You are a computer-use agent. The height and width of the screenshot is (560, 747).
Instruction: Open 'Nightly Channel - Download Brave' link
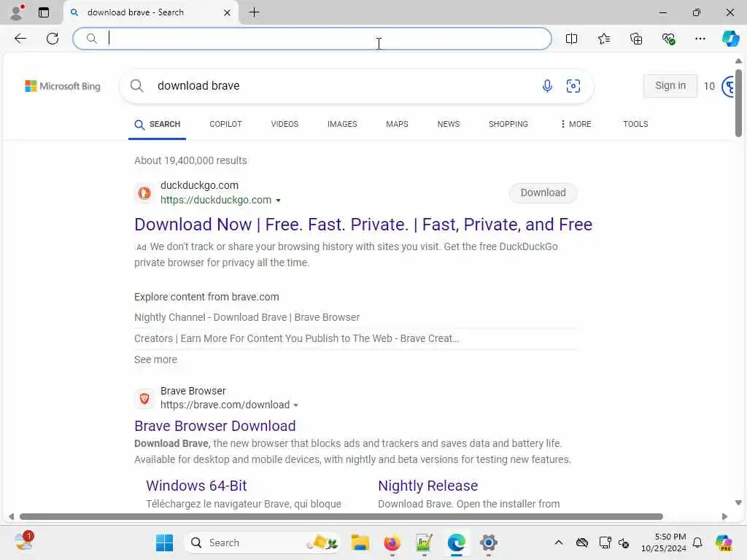[x=247, y=317]
